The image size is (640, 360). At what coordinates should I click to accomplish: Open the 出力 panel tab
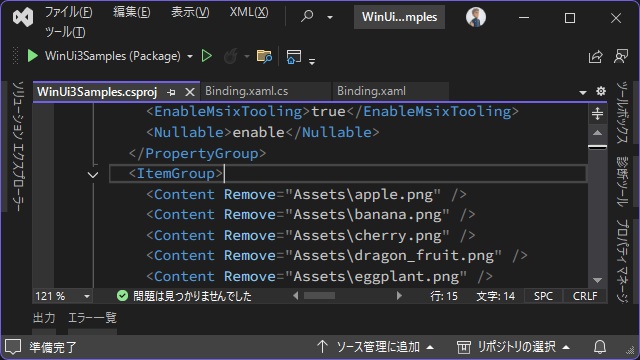pyautogui.click(x=44, y=318)
